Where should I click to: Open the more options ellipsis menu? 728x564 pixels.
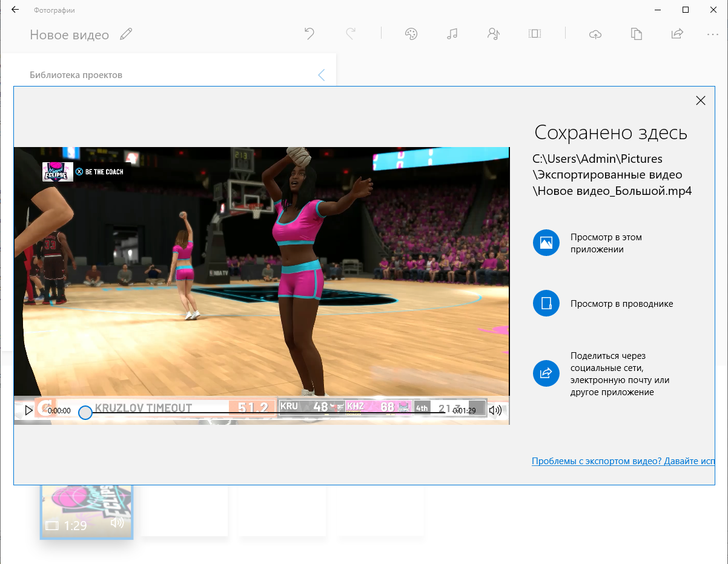pyautogui.click(x=713, y=34)
